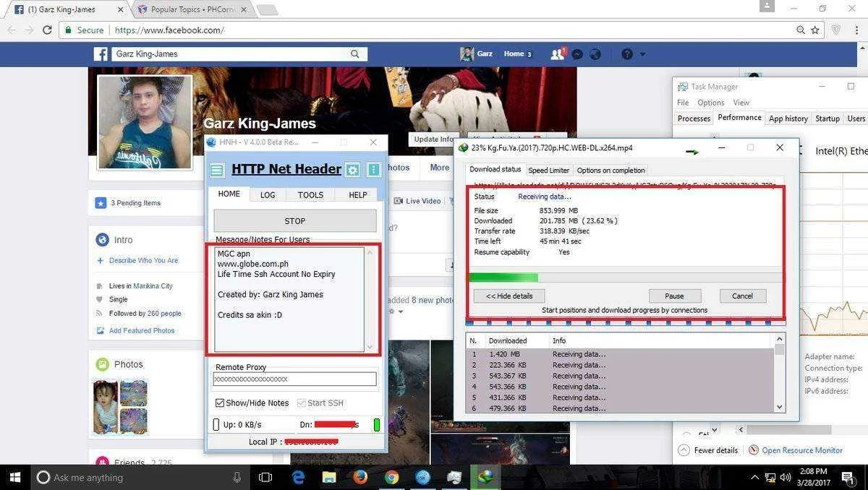868x490 pixels.
Task: Click the Open Resource Monitor icon
Action: (753, 450)
